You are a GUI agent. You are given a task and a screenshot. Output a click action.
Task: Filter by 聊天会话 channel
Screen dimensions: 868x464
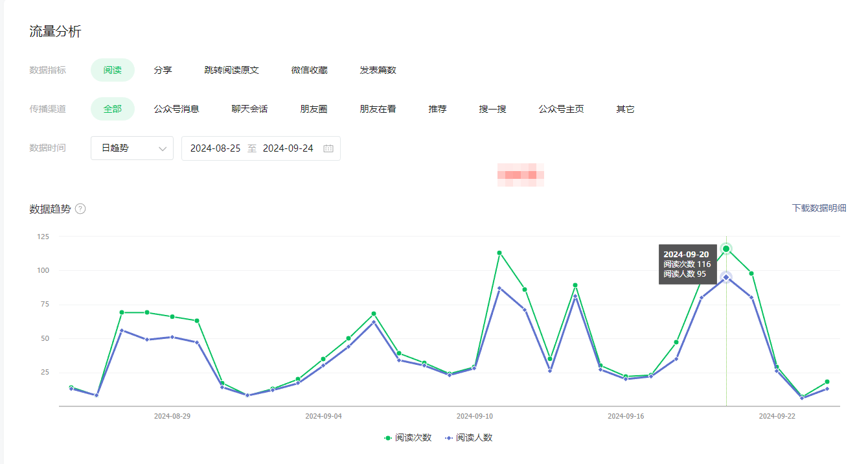click(250, 109)
